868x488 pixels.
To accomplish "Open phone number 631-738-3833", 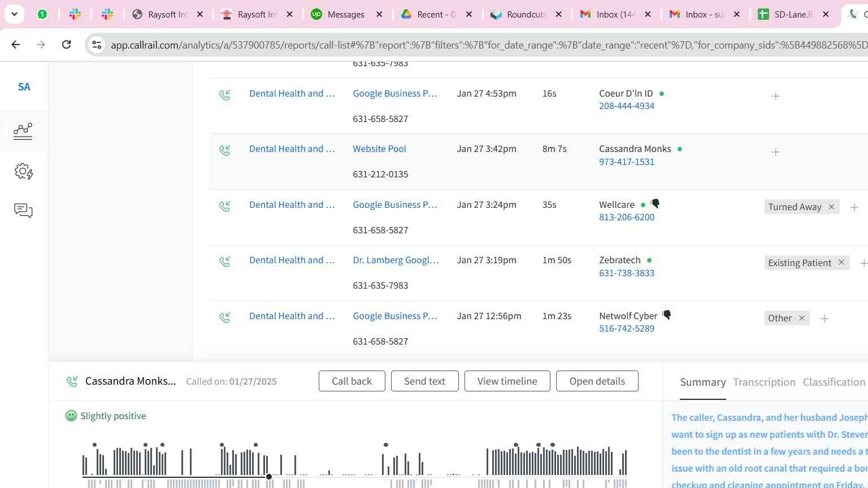I will (x=627, y=273).
